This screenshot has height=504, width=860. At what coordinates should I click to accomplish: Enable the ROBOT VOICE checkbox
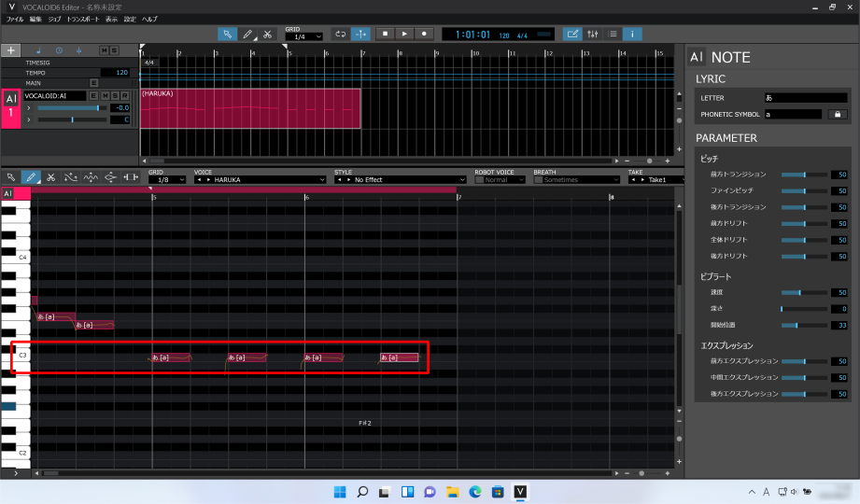pyautogui.click(x=479, y=180)
